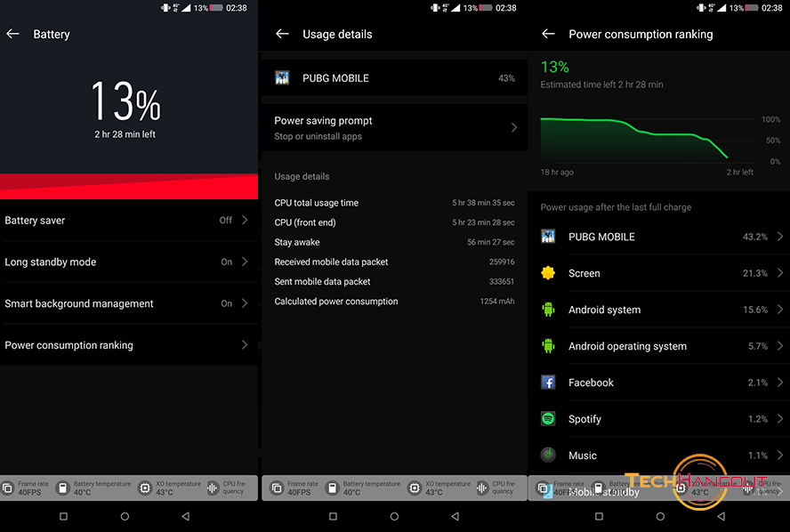Tap the Screen entry name
Viewport: 790px width, 532px height.
584,273
